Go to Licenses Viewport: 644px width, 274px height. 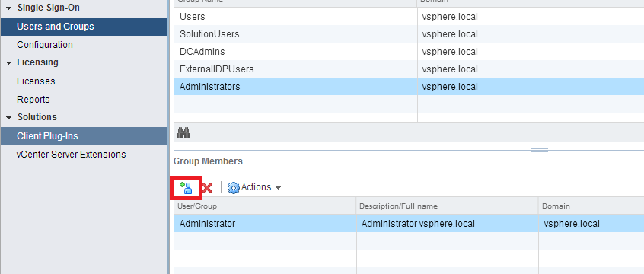[36, 81]
